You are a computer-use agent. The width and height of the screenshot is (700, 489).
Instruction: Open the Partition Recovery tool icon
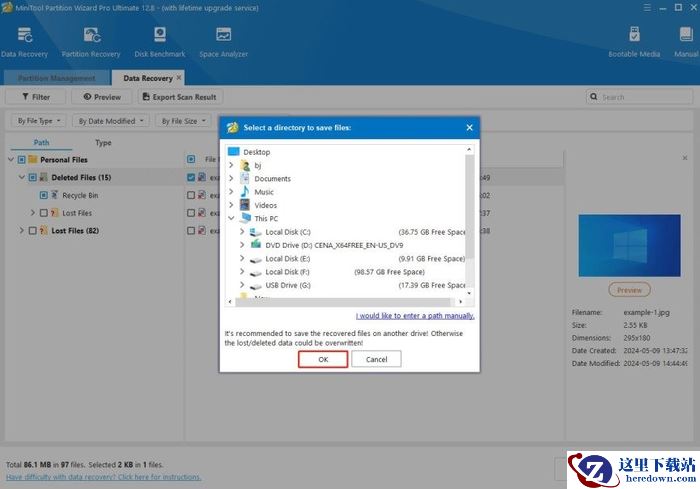(92, 35)
